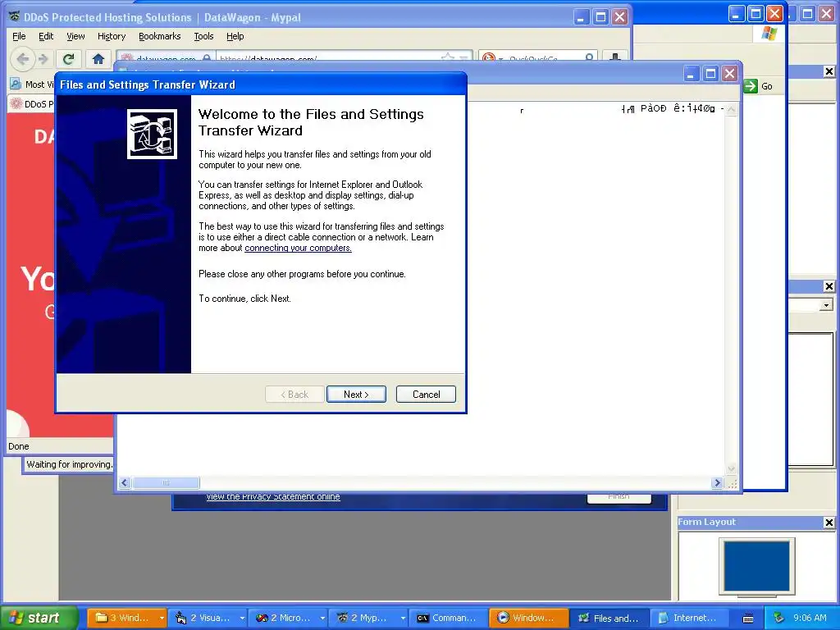The image size is (840, 630).
Task: Close the Visual Basic panel above the combo box
Action: 829,286
